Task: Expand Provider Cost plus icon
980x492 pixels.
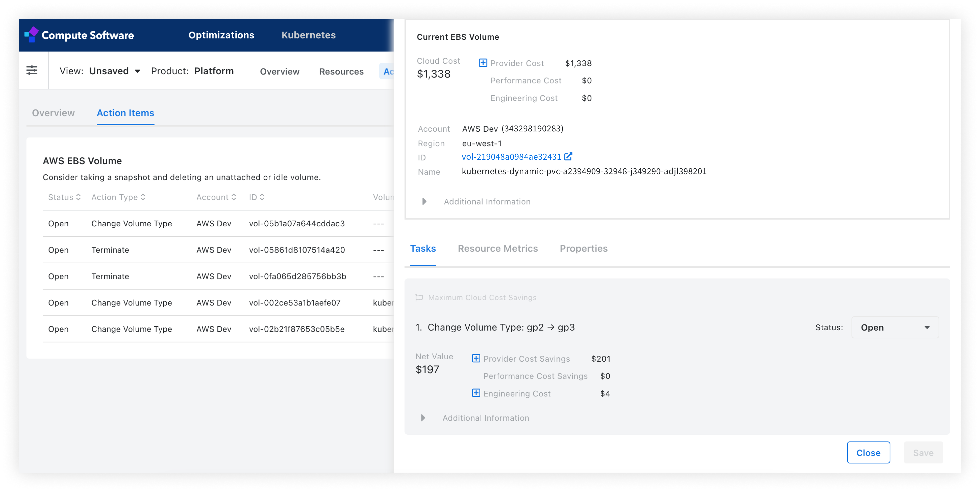Action: 482,63
